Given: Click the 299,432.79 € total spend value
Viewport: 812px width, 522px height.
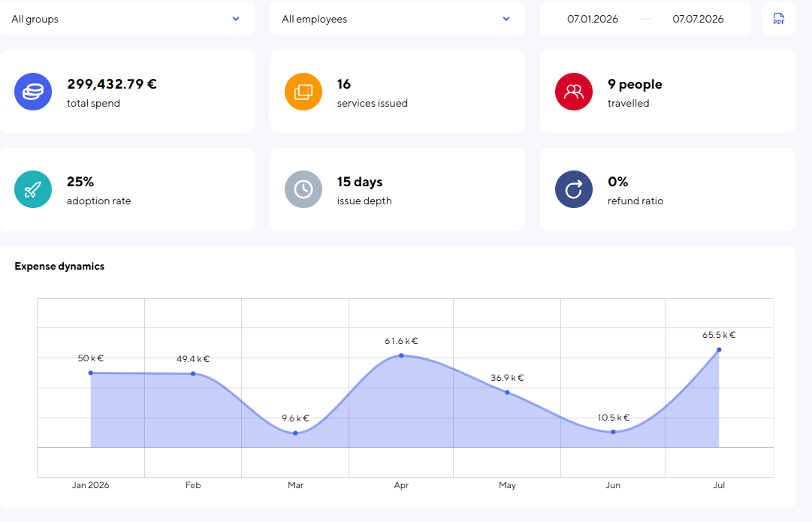Looking at the screenshot, I should [112, 84].
